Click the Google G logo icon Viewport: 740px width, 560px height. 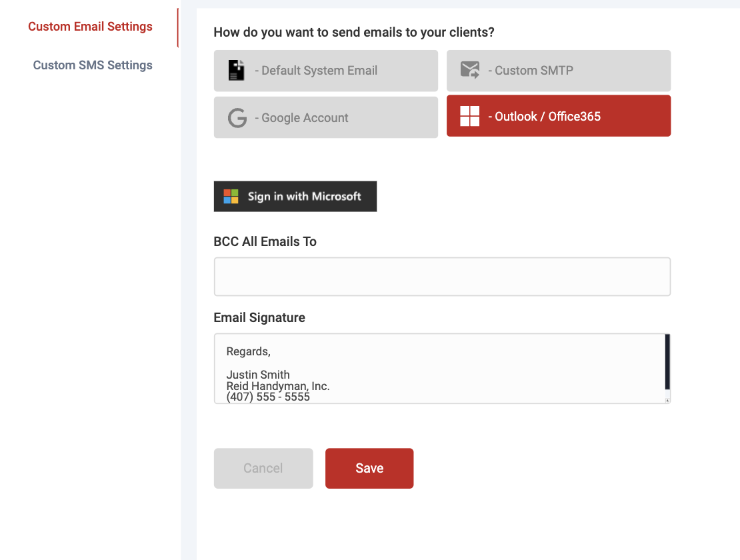237,118
